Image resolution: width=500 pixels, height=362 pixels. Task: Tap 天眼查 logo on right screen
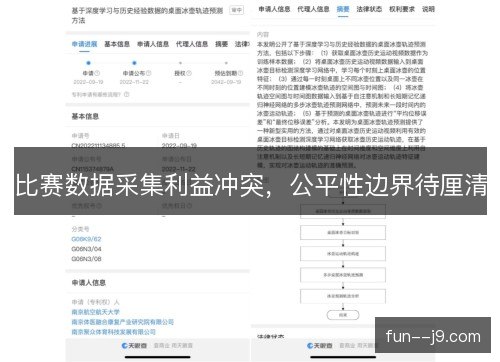tap(320, 346)
